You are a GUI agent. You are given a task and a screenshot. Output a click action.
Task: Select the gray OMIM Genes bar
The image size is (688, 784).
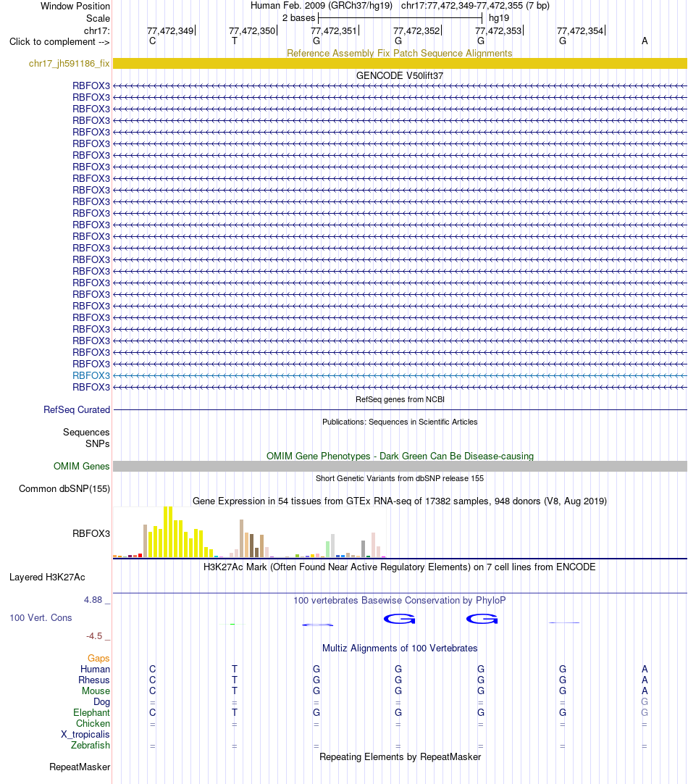click(400, 467)
